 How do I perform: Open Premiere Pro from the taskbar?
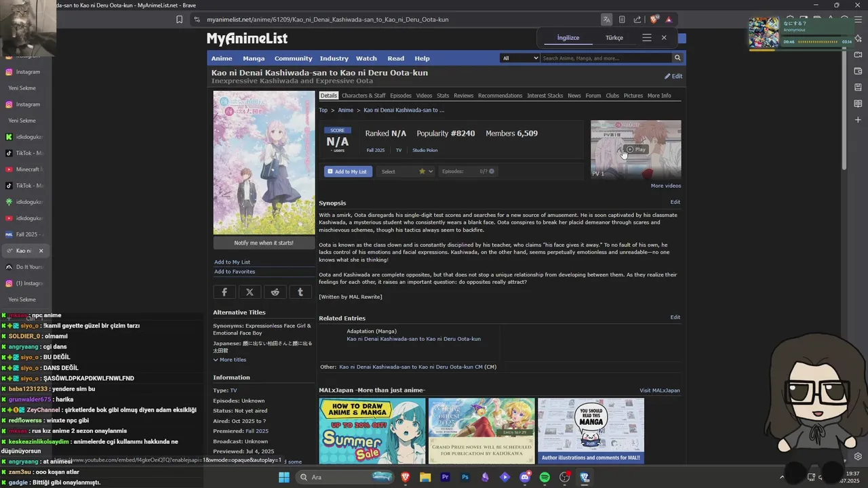point(445,477)
